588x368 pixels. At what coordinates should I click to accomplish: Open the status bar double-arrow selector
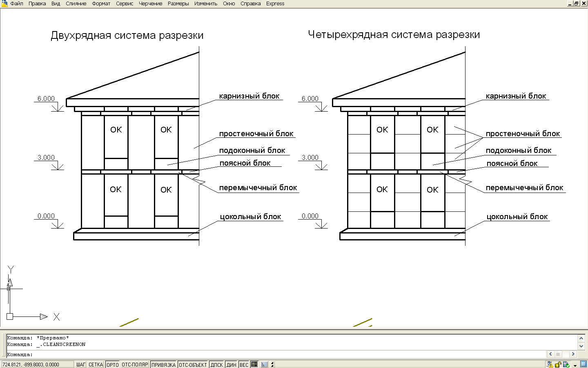(x=272, y=365)
